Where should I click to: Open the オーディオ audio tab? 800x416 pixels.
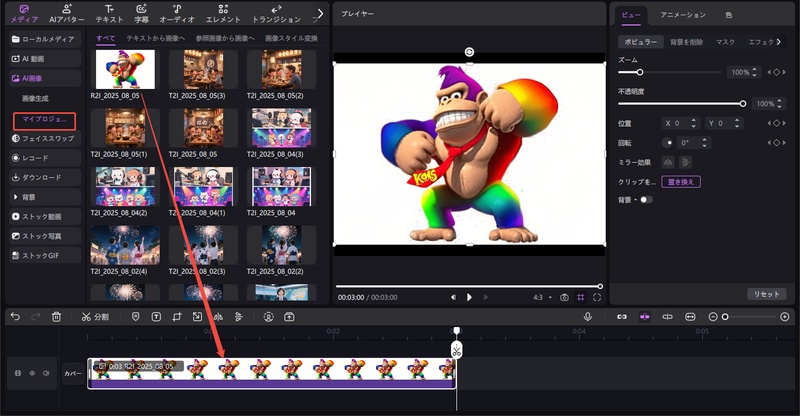pos(177,13)
